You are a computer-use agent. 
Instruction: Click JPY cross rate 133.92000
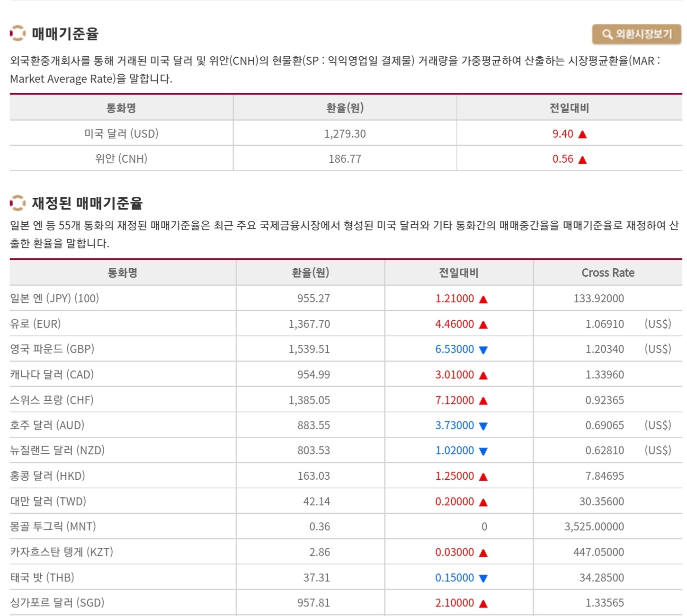pos(598,299)
